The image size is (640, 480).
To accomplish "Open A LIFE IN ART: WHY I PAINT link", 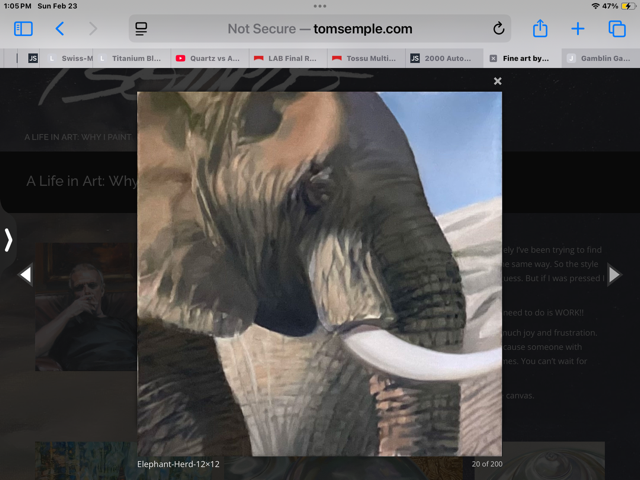I will pos(78,137).
